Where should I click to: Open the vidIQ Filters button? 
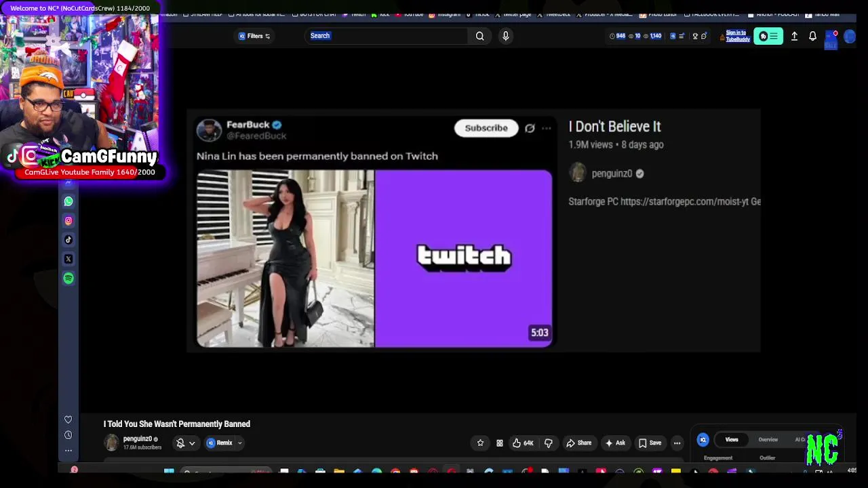click(x=254, y=36)
